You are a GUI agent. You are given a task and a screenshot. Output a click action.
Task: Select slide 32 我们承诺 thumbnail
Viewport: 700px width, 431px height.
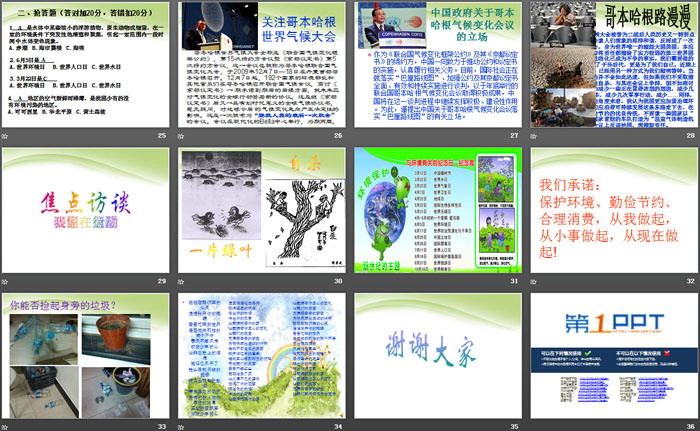(614, 210)
